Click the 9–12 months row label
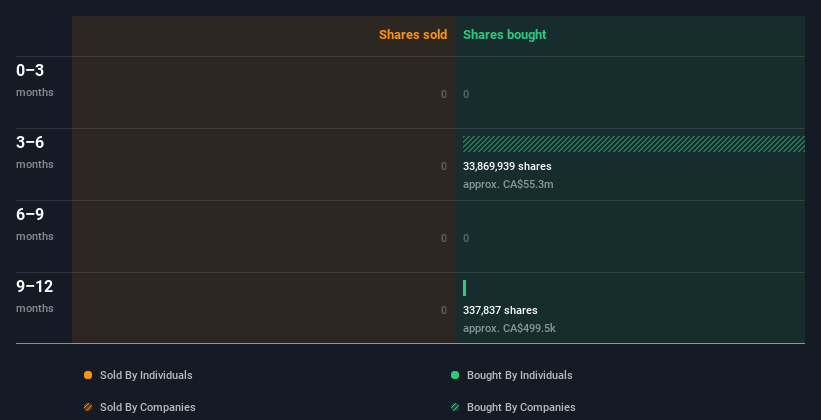Image resolution: width=821 pixels, height=420 pixels. [35, 296]
